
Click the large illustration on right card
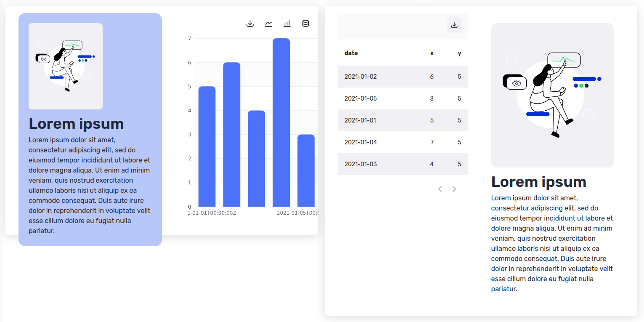tap(552, 95)
